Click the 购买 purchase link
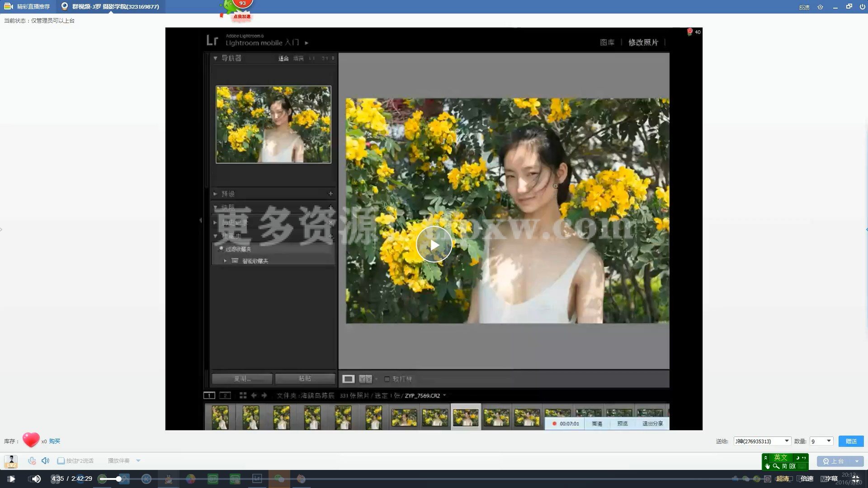 [55, 441]
